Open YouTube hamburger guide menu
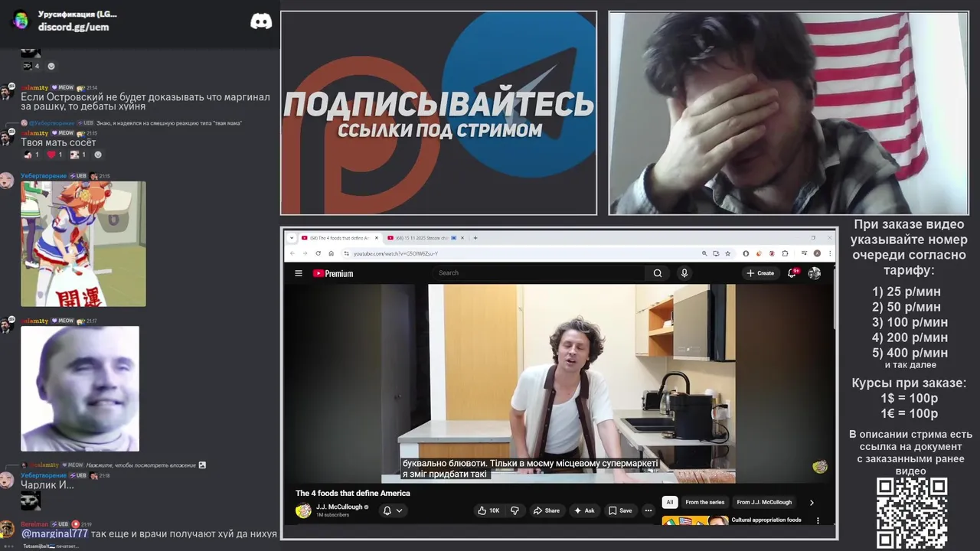This screenshot has height=551, width=980. pyautogui.click(x=299, y=273)
